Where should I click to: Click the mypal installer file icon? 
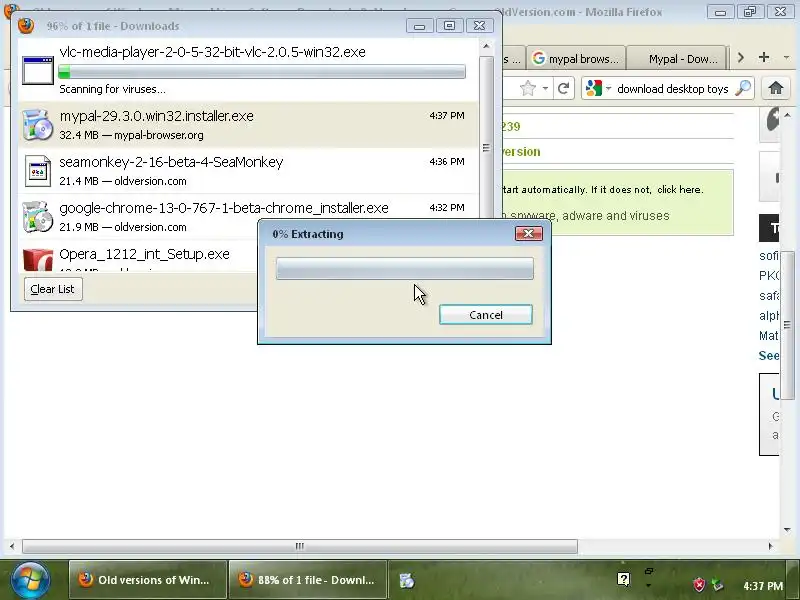38,124
